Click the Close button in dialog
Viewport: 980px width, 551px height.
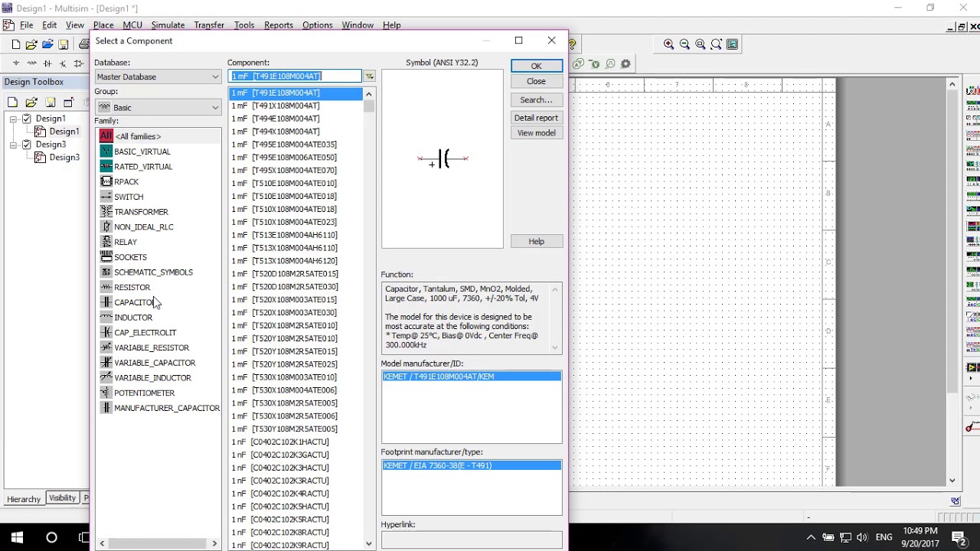(536, 81)
